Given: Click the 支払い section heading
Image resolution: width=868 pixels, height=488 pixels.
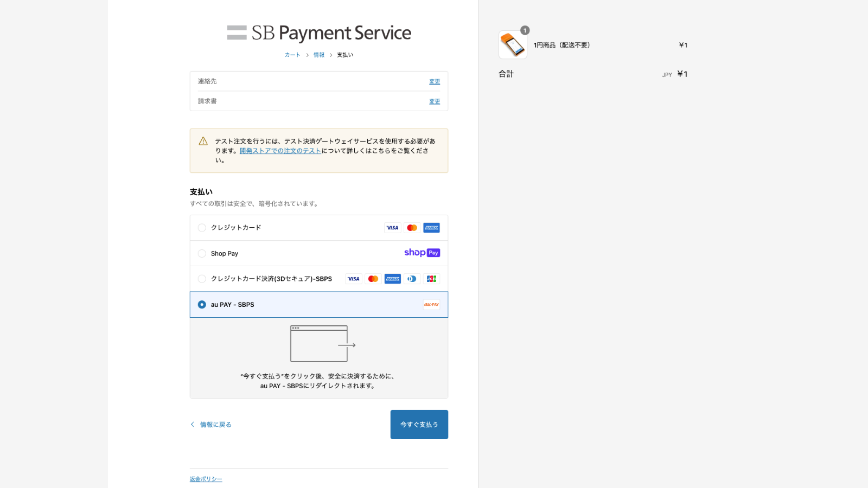Looking at the screenshot, I should [x=201, y=192].
